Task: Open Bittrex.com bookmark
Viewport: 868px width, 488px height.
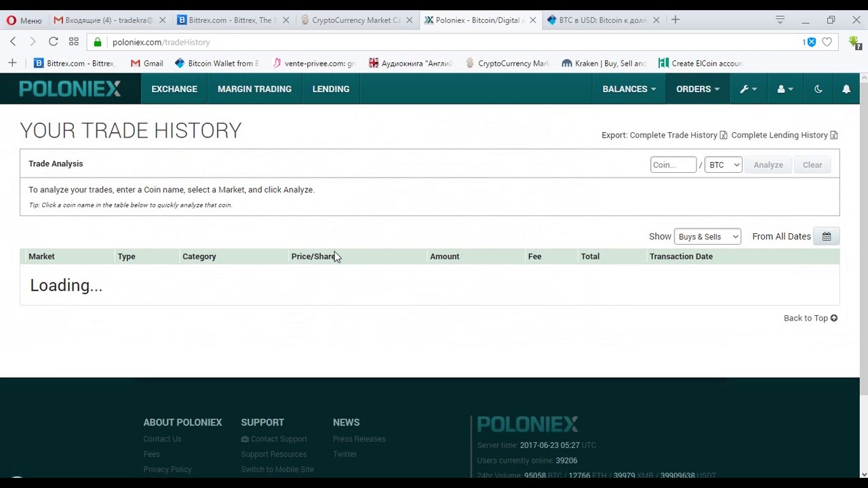Action: click(x=75, y=63)
